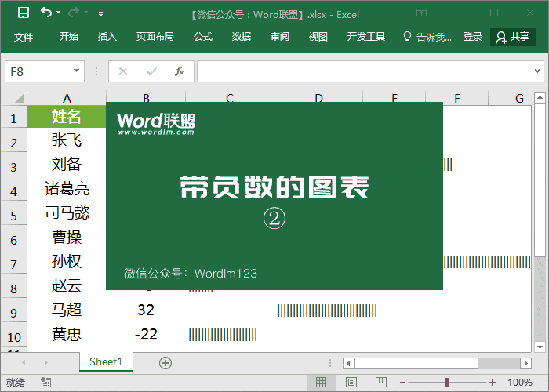
Task: Switch to the 开发工具 ribbon tab
Action: tap(366, 36)
